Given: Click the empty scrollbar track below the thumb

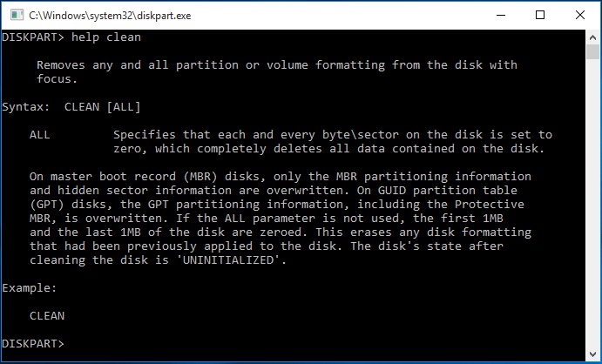Looking at the screenshot, I should [592, 203].
